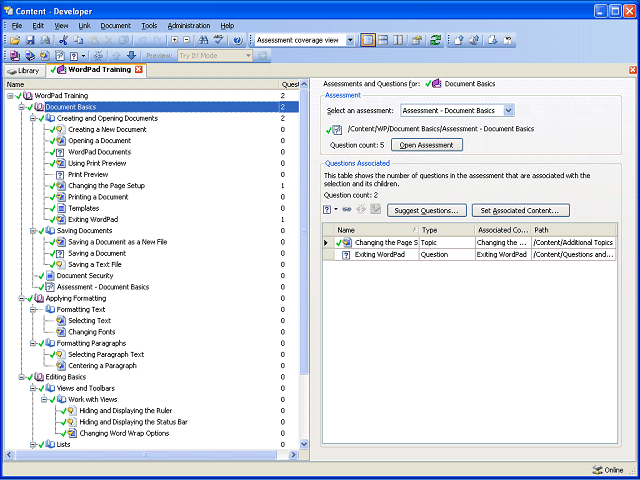Collapse the Work with Views node
Image resolution: width=640 pixels, height=480 pixels.
pyautogui.click(x=44, y=400)
